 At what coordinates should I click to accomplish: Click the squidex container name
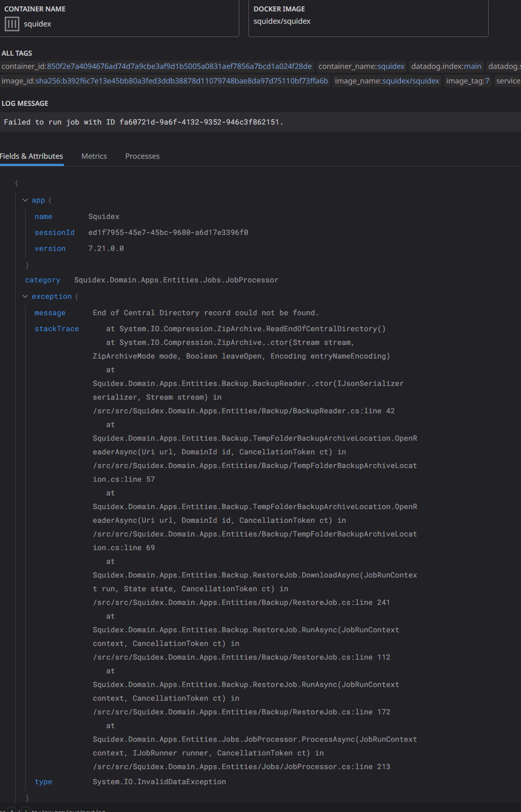pyautogui.click(x=37, y=24)
